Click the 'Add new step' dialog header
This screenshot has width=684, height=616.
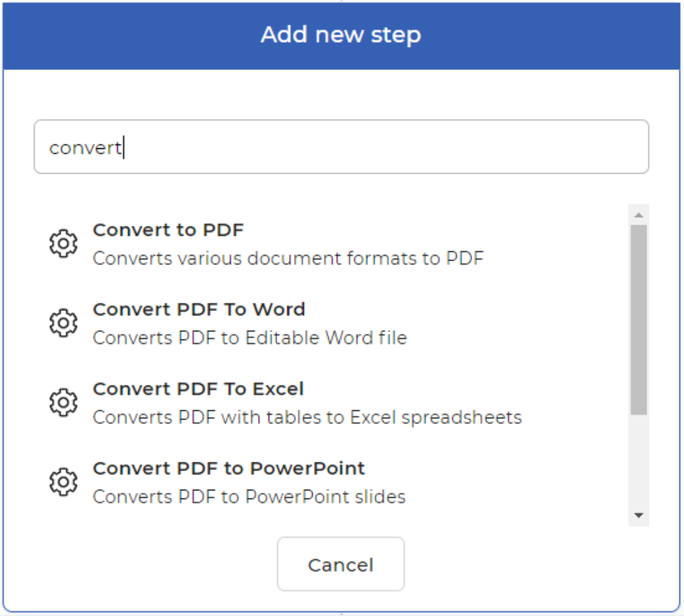coord(341,35)
